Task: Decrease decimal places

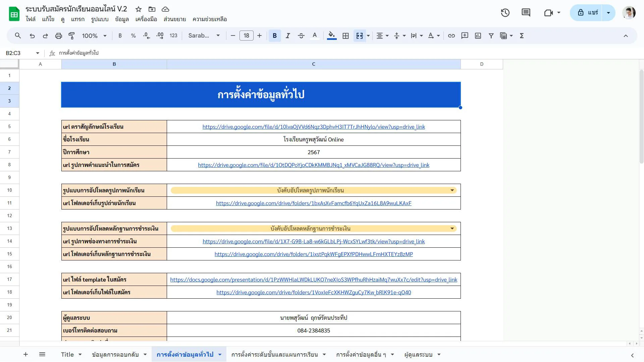Action: (x=147, y=36)
